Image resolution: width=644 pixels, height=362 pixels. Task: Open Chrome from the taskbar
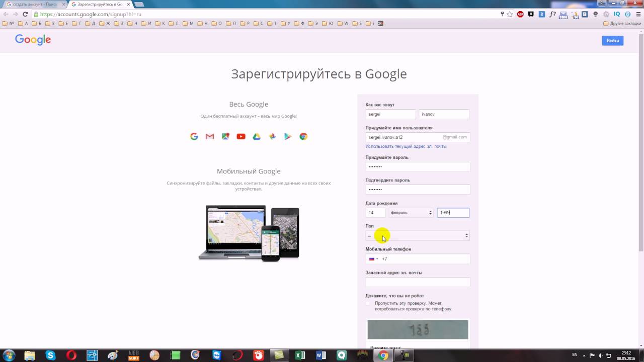(x=383, y=355)
